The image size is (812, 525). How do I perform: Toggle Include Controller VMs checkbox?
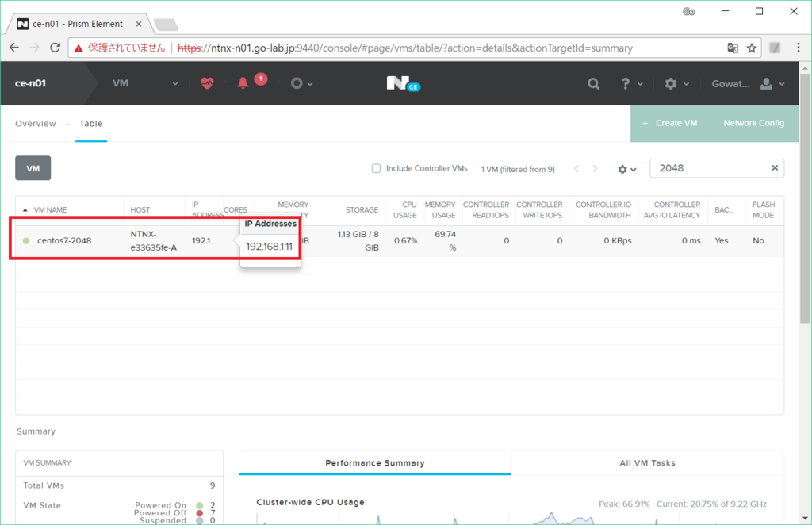pyautogui.click(x=376, y=168)
